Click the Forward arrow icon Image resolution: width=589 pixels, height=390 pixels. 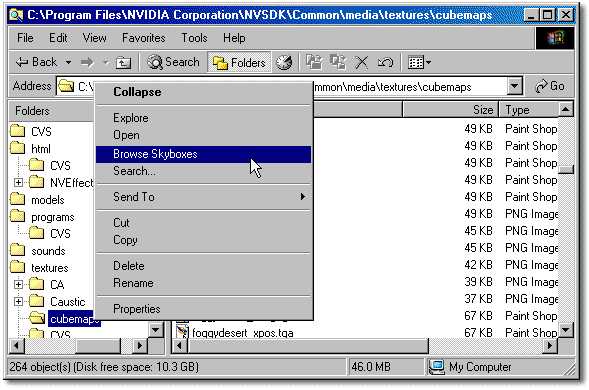pos(88,62)
